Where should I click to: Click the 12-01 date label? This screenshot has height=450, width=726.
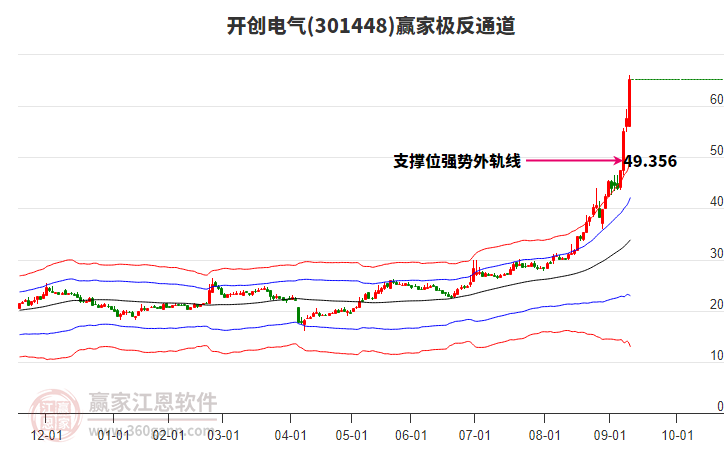[46, 435]
